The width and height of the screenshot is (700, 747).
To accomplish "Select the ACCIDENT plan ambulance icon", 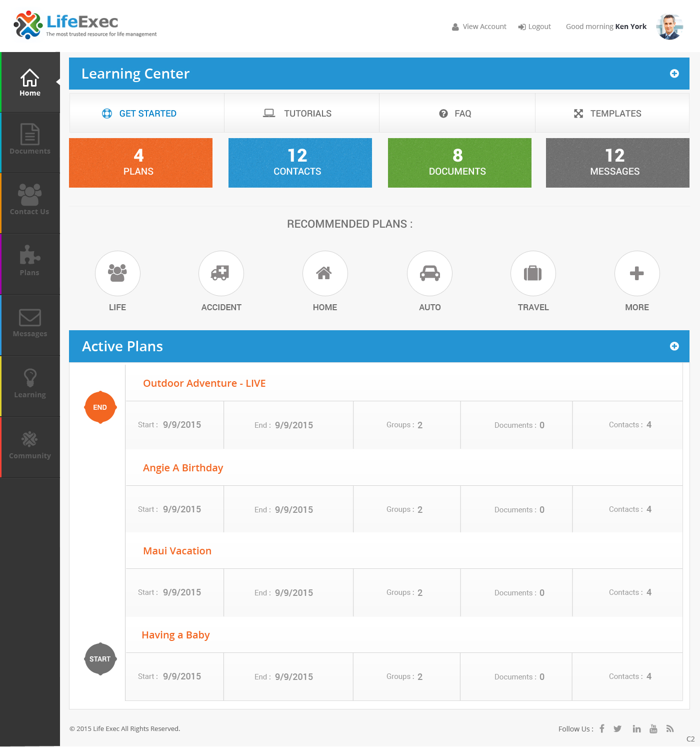I will tap(221, 273).
